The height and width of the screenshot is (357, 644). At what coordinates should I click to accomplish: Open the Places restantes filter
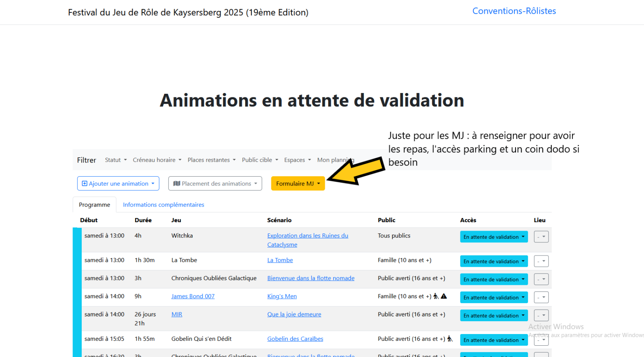click(211, 160)
